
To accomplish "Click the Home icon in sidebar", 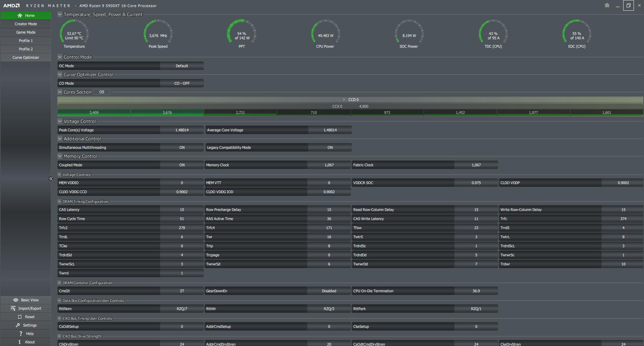I will [20, 15].
